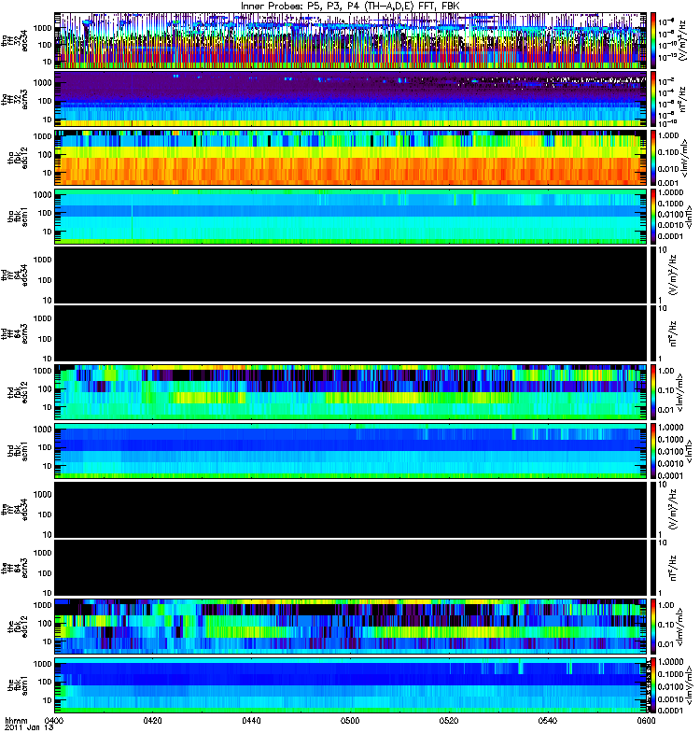
Task: Click the 0500 time axis label
Action: 350,720
